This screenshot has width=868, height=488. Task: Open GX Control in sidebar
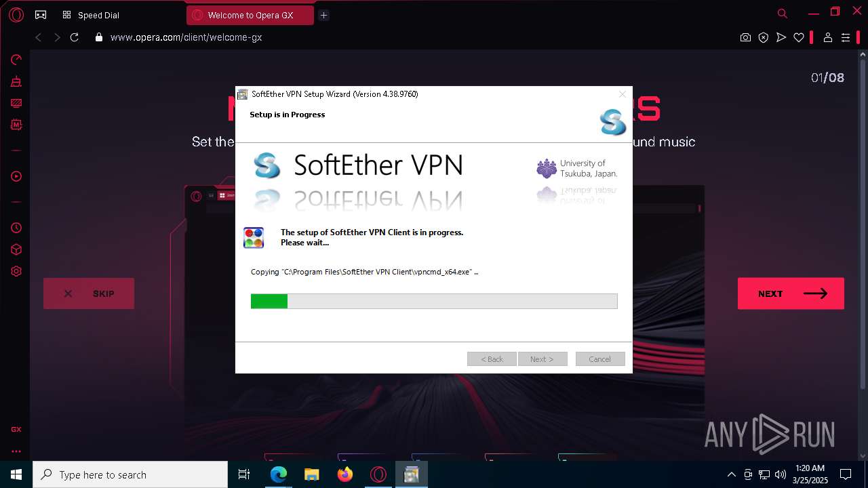click(16, 60)
